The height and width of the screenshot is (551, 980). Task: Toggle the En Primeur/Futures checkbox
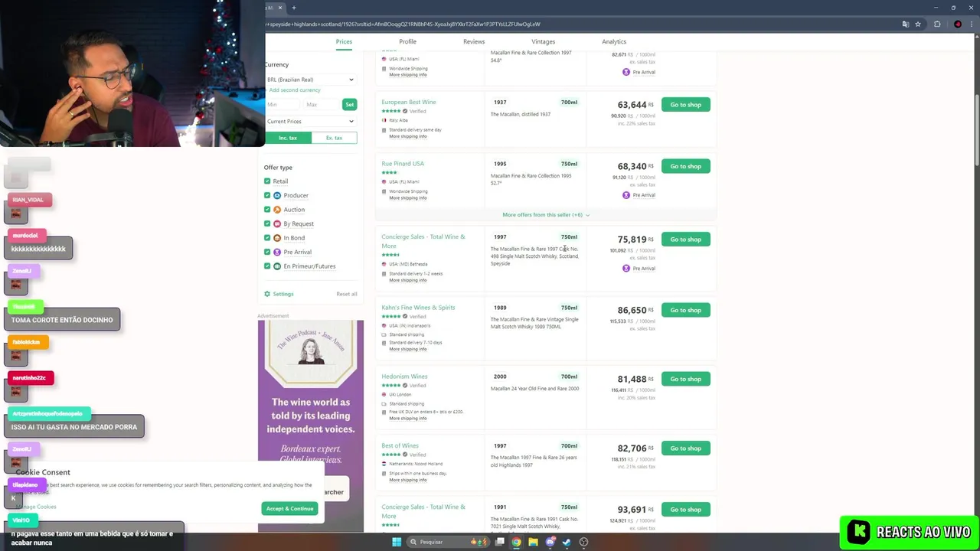tap(267, 266)
